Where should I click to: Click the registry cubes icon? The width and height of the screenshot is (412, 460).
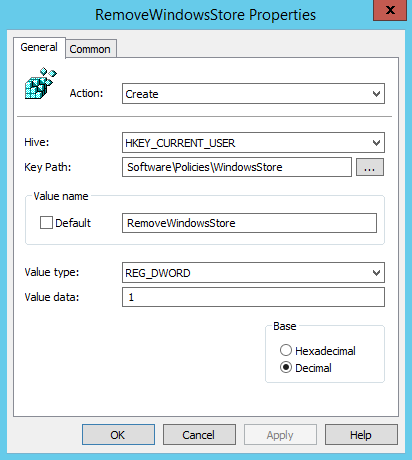point(41,83)
